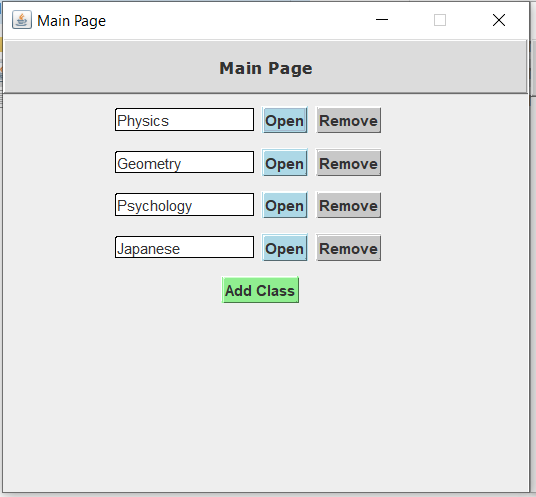536x497 pixels.
Task: Click the Java icon in title bar
Action: 22,20
